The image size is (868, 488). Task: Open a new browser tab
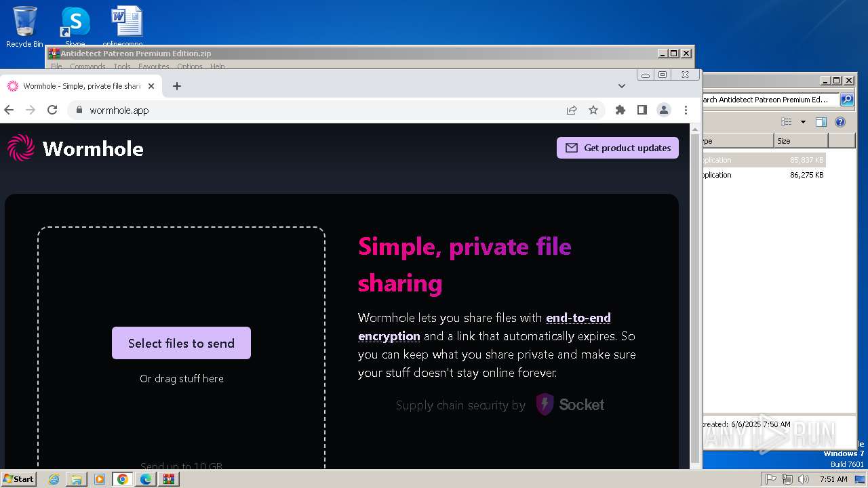pyautogui.click(x=177, y=86)
